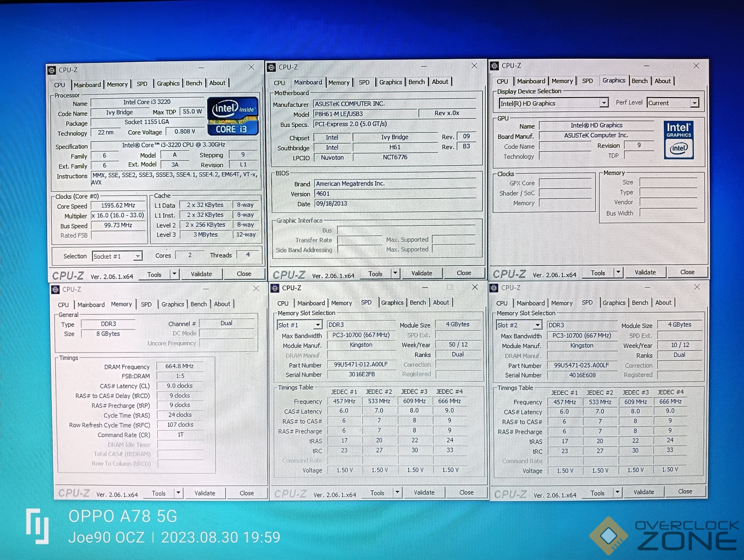This screenshot has height=560, width=744.
Task: Click the processor Name field Intel Core i3 3220
Action: coord(147,102)
